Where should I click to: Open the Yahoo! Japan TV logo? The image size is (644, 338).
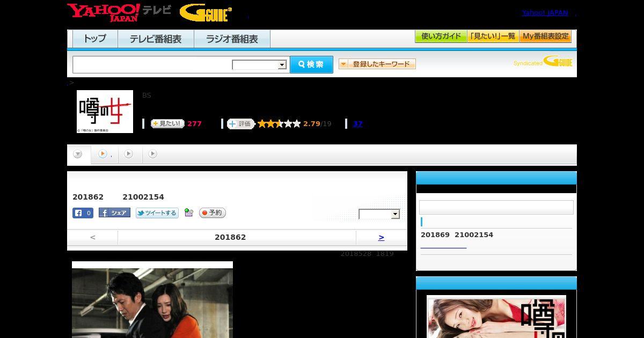[x=119, y=12]
